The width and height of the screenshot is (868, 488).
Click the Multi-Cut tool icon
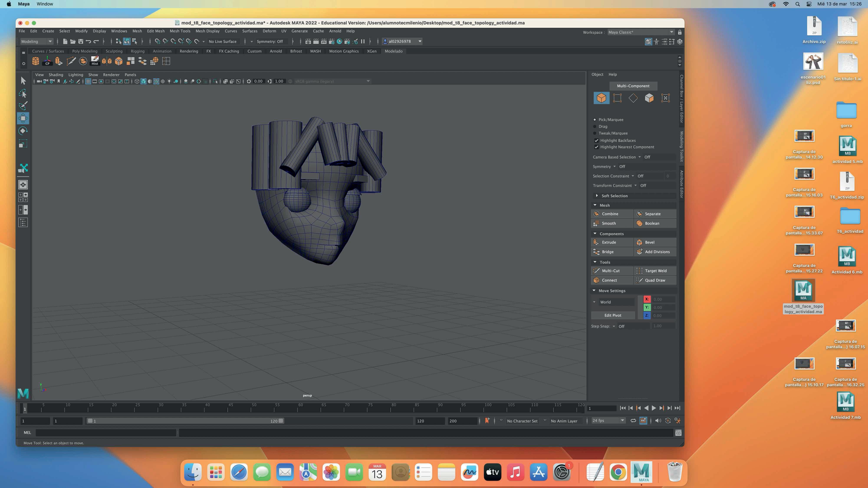tap(596, 271)
